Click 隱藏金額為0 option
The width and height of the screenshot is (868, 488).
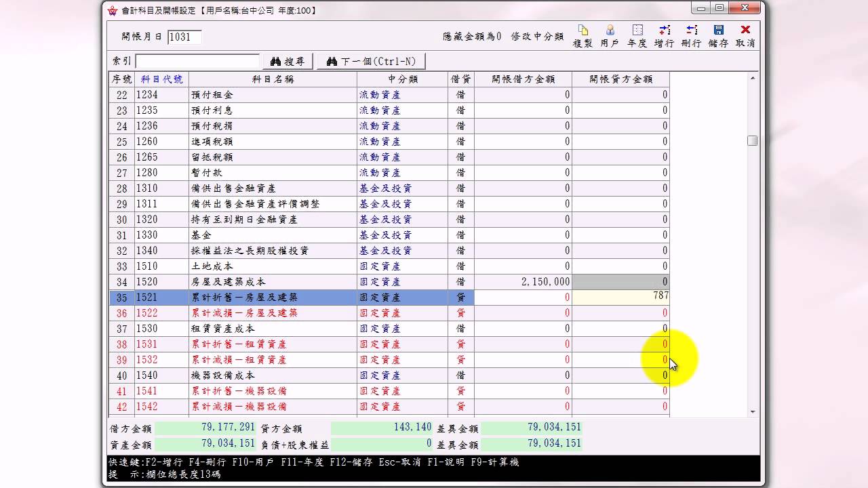472,37
